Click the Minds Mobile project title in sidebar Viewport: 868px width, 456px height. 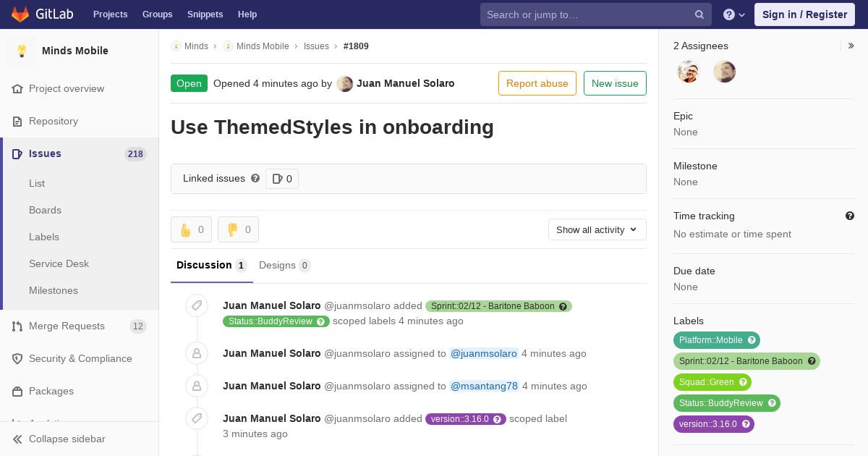click(75, 51)
